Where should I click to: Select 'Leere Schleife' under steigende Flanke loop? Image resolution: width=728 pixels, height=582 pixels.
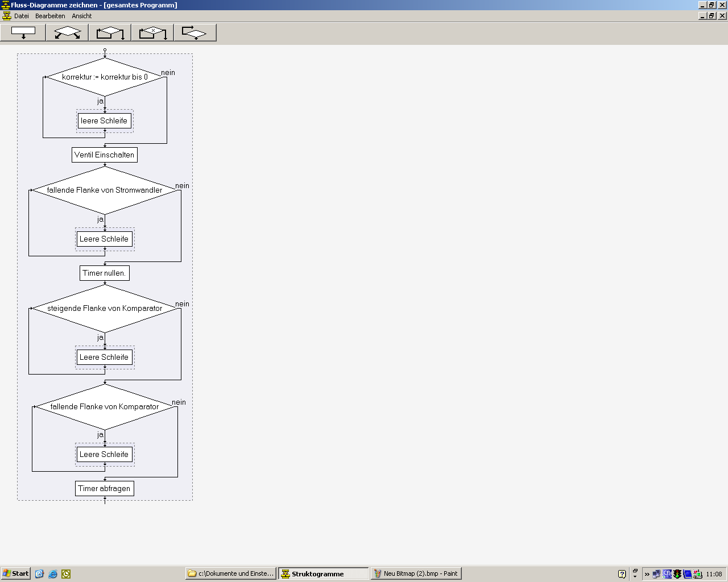105,357
